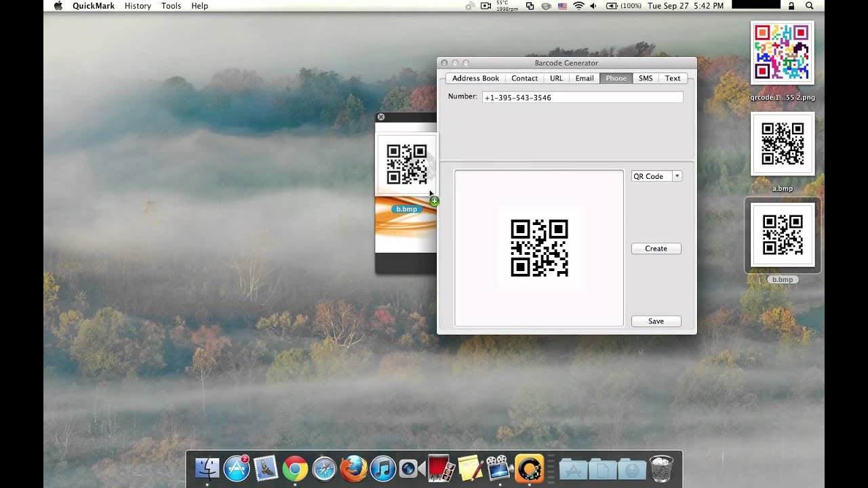Select the Phone tab
868x488 pixels.
(616, 79)
